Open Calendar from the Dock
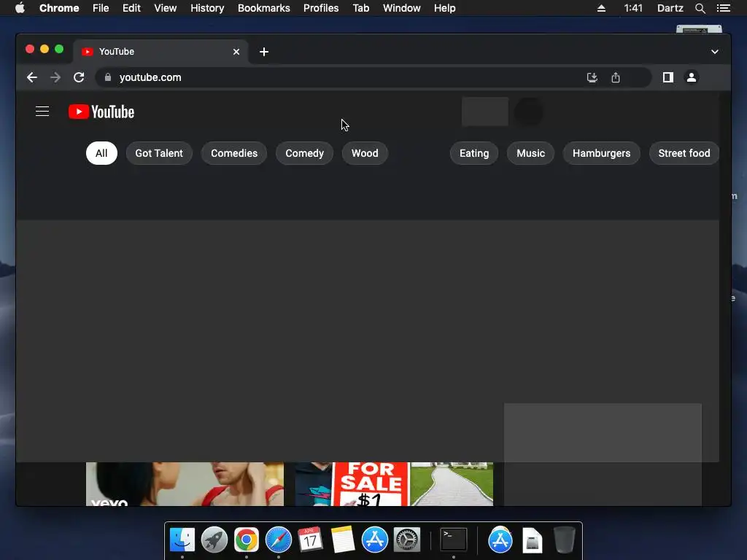This screenshot has height=560, width=747. pos(310,540)
